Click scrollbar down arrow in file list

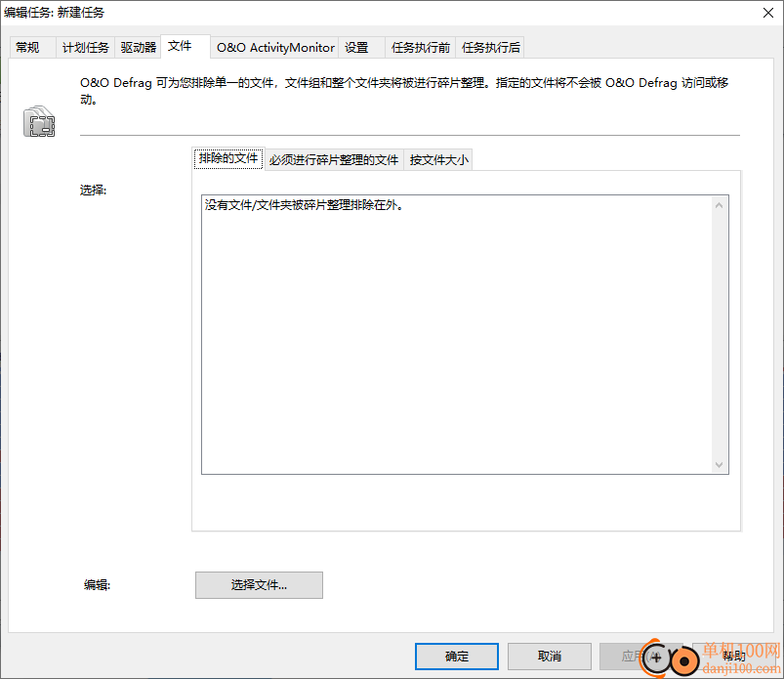719,465
